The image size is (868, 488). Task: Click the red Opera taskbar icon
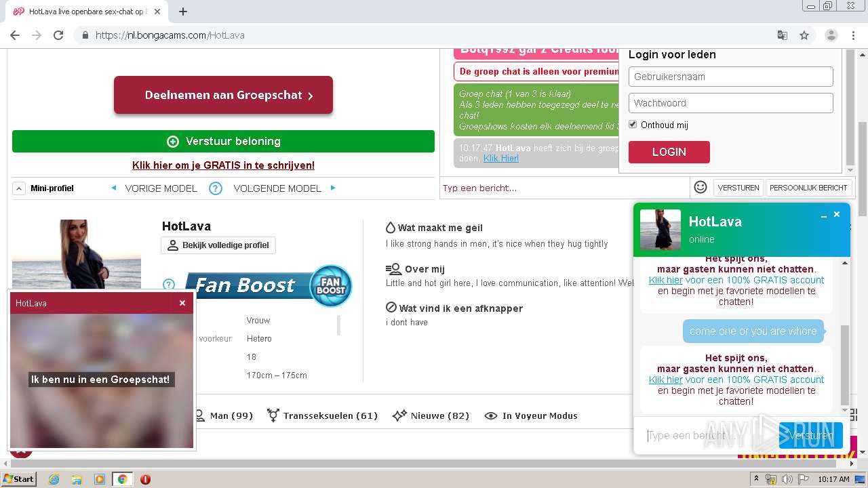click(x=145, y=479)
